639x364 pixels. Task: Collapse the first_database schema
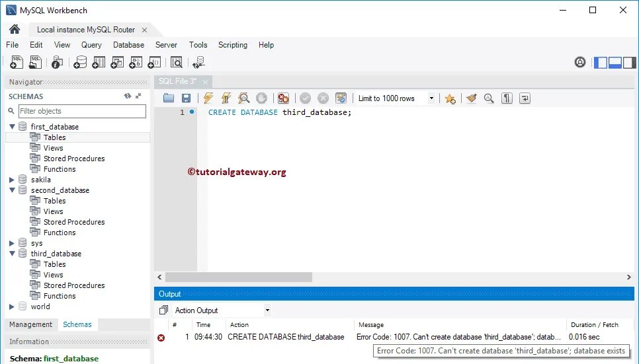12,127
